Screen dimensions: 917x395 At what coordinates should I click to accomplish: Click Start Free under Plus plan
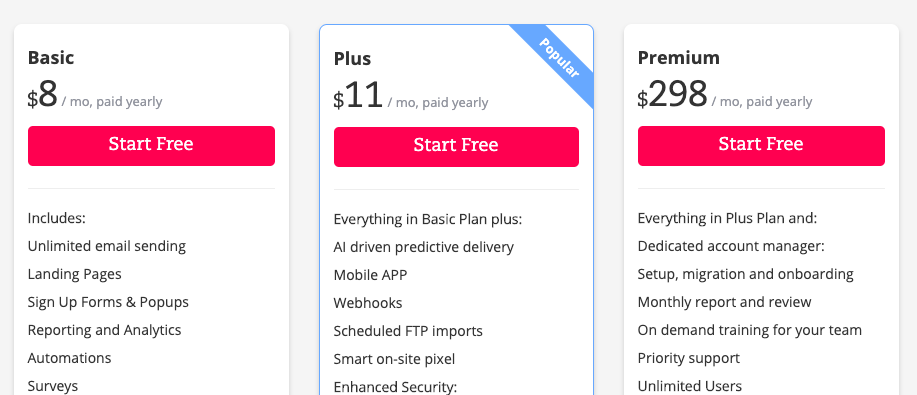[456, 147]
